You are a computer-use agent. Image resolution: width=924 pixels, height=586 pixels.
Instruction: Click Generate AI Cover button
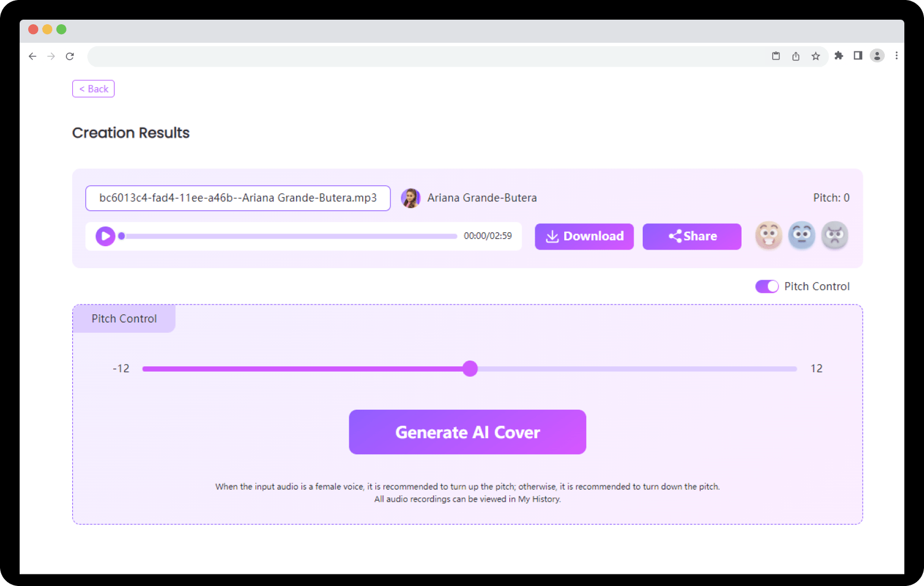click(x=468, y=432)
